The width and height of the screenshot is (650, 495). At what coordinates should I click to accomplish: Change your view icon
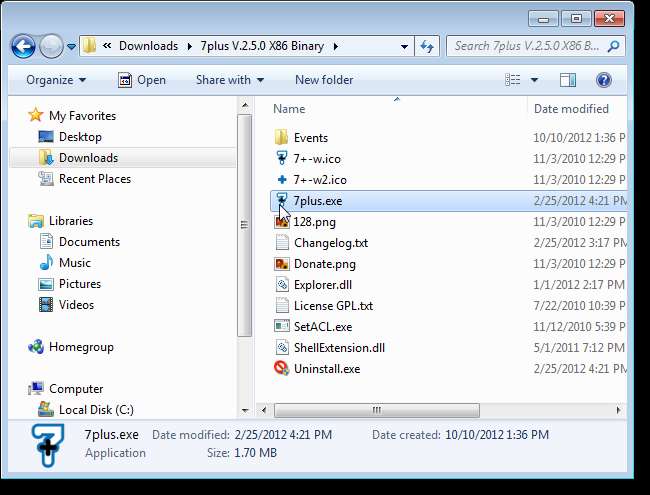point(513,80)
